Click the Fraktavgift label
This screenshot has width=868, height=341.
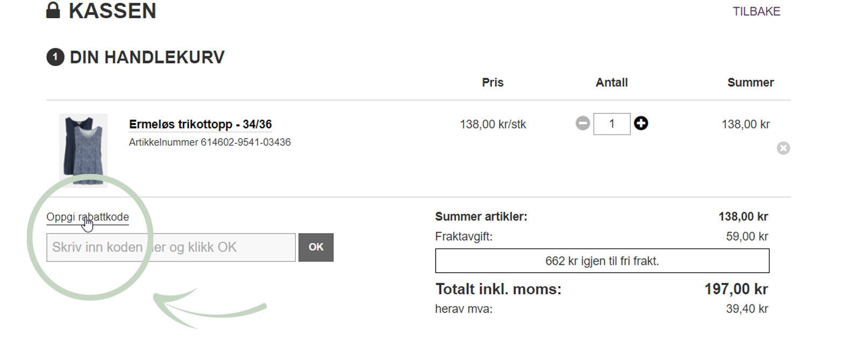click(x=464, y=237)
